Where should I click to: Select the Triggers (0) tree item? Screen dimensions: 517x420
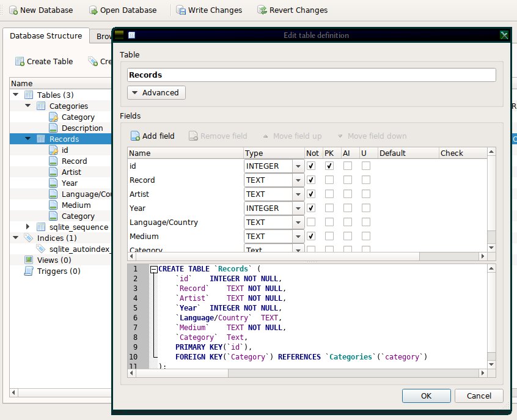tap(58, 271)
